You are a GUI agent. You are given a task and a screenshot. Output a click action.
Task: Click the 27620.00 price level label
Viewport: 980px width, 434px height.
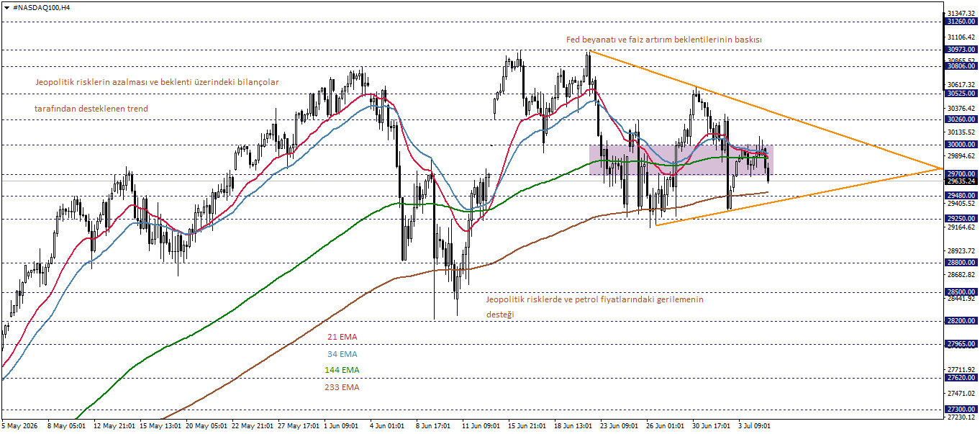click(x=962, y=377)
